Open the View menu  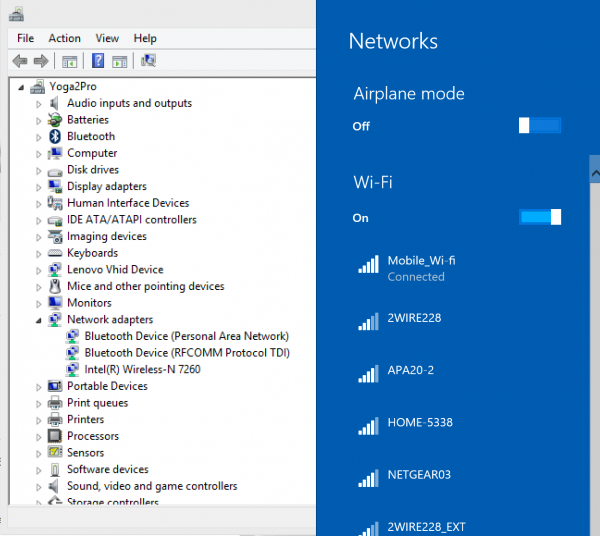(x=107, y=38)
